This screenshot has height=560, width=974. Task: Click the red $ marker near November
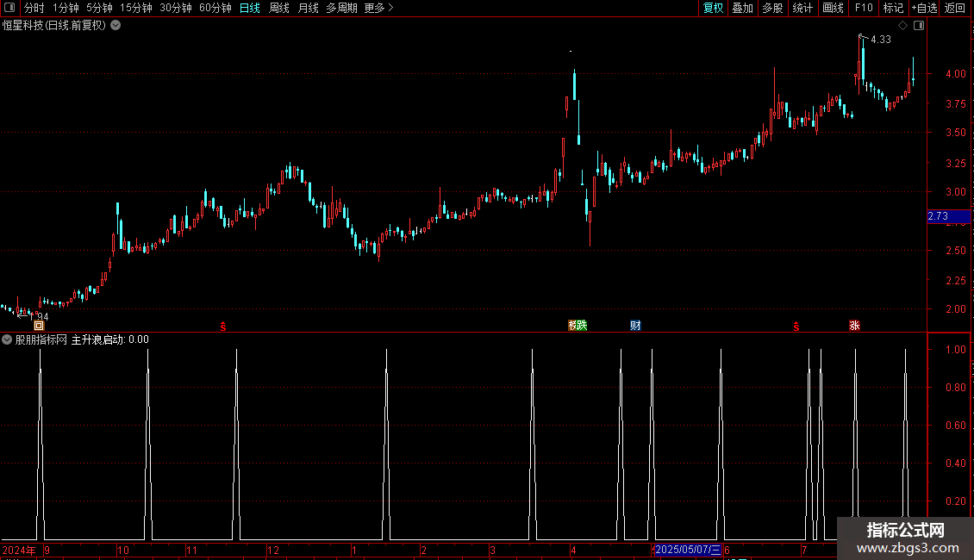coord(223,327)
